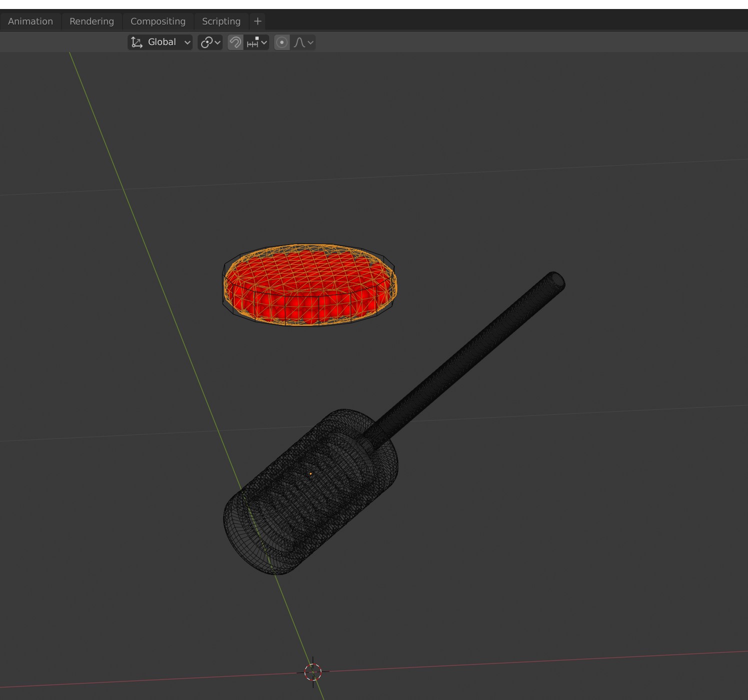Open the Scripting workspace tab
The height and width of the screenshot is (700, 748).
221,22
